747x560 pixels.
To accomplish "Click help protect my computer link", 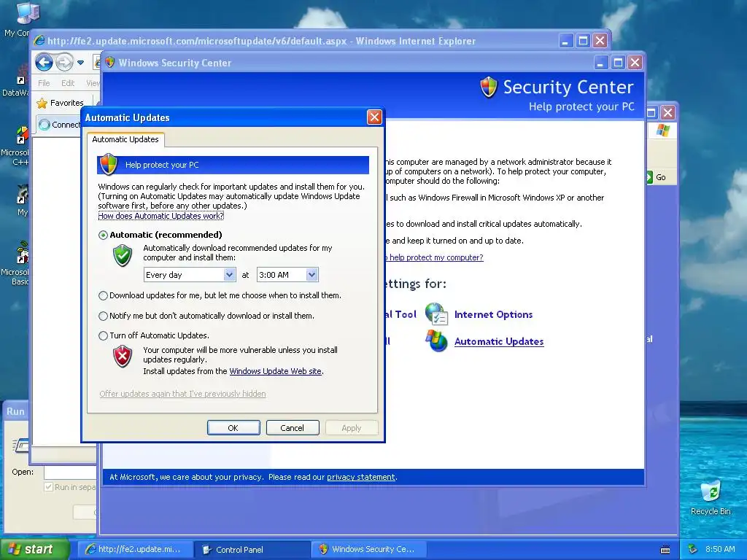I will tap(435, 257).
